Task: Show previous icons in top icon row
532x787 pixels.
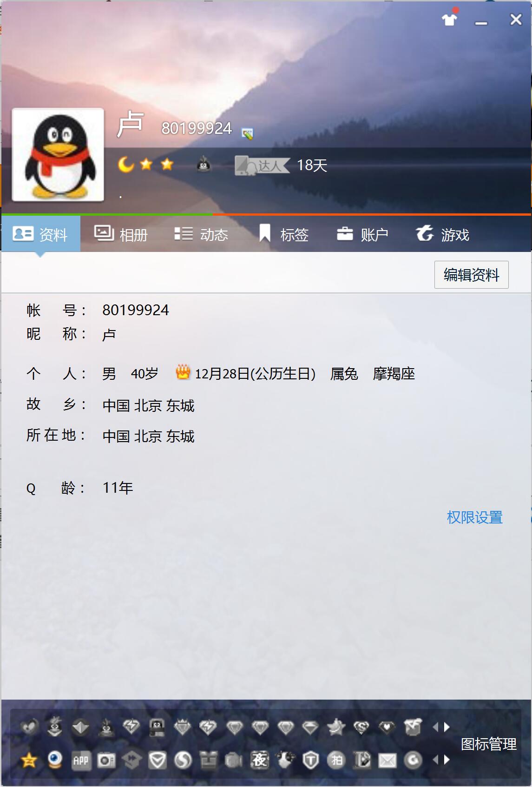Action: [435, 727]
